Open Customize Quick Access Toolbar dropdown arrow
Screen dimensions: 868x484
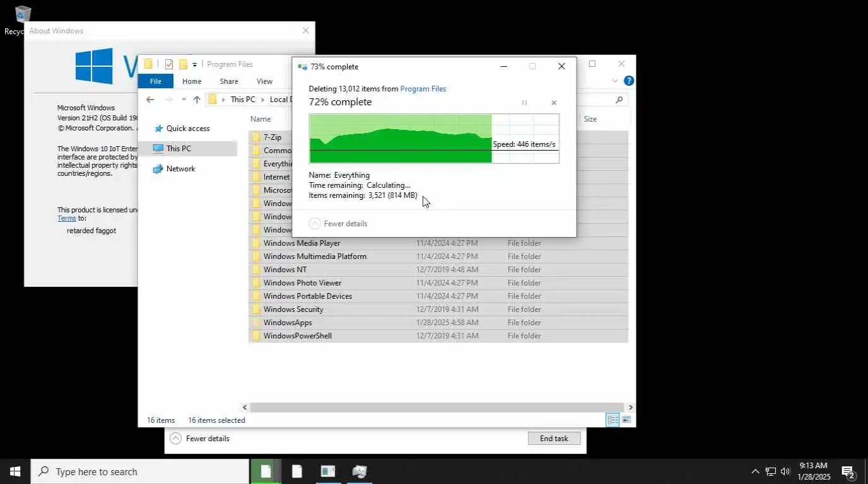(x=195, y=64)
